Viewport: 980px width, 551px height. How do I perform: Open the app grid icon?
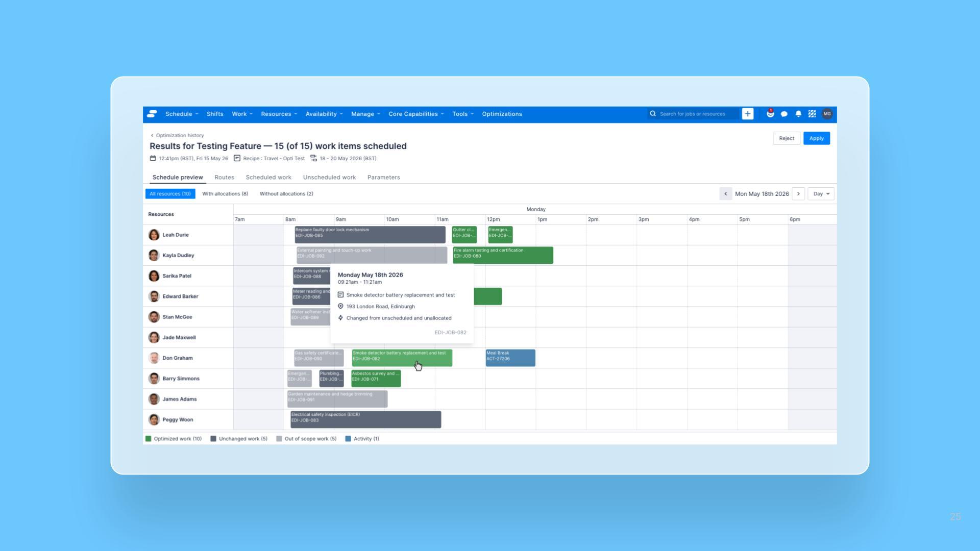[812, 114]
